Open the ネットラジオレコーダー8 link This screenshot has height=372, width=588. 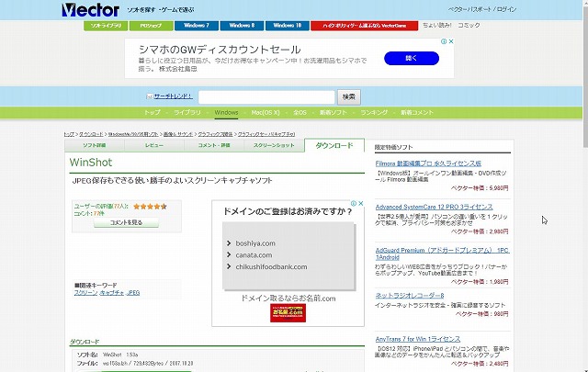click(x=410, y=296)
